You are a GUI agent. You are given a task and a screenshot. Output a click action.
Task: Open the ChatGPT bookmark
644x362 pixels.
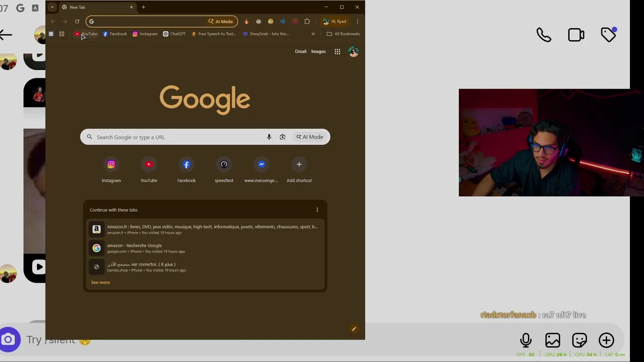coord(175,34)
